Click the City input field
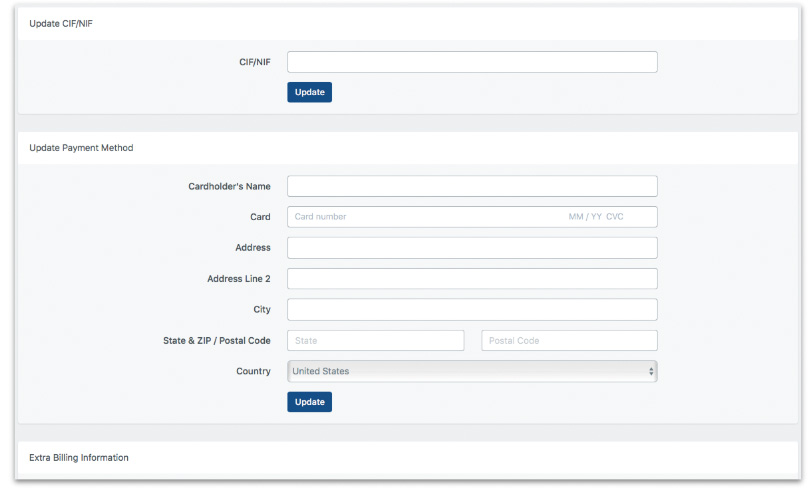 pyautogui.click(x=472, y=309)
